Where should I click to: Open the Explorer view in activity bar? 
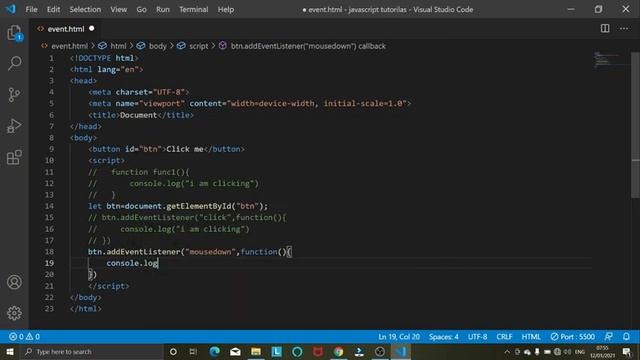click(x=14, y=33)
